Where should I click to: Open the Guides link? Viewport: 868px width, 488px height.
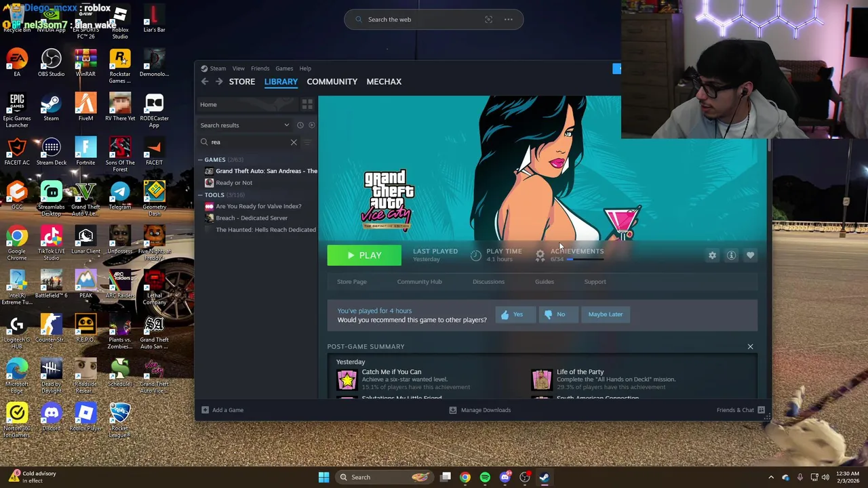pos(545,282)
